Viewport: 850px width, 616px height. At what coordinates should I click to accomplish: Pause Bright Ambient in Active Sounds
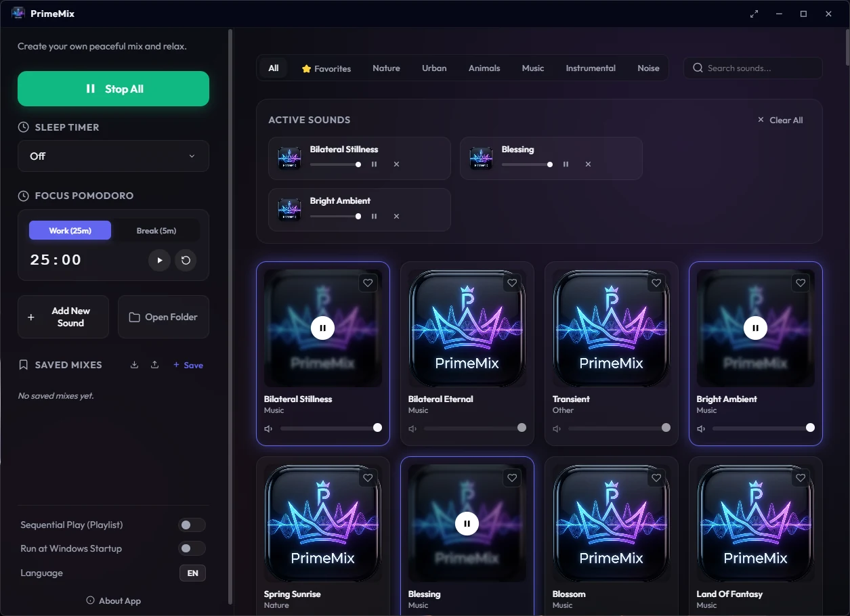(374, 216)
